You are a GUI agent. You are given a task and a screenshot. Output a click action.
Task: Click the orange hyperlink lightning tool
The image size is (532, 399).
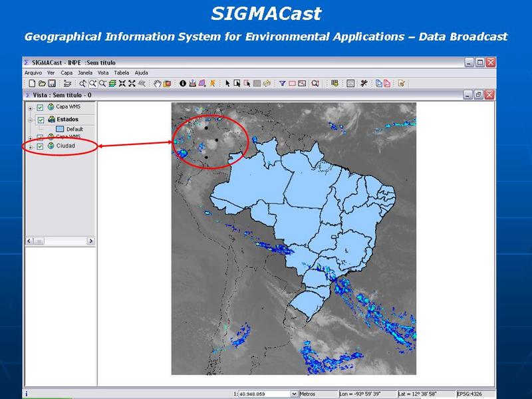pyautogui.click(x=212, y=84)
